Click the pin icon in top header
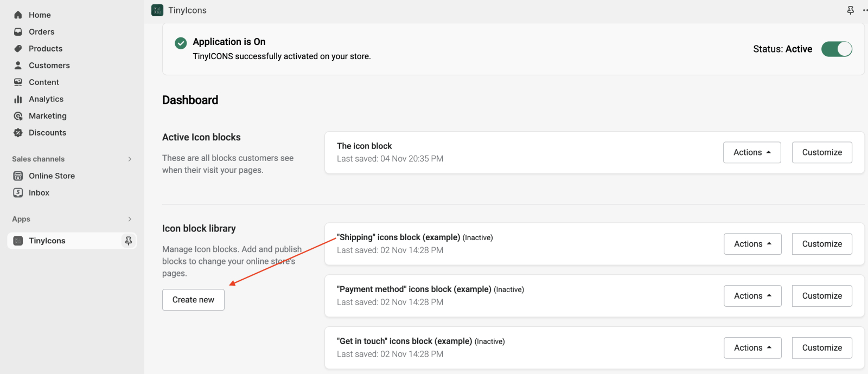The height and width of the screenshot is (374, 868). click(x=850, y=10)
